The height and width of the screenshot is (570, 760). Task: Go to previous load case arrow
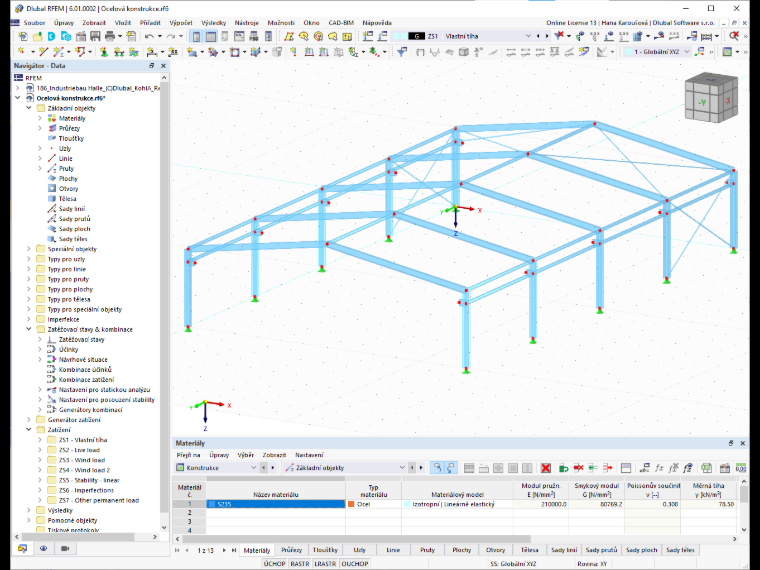pyautogui.click(x=538, y=36)
